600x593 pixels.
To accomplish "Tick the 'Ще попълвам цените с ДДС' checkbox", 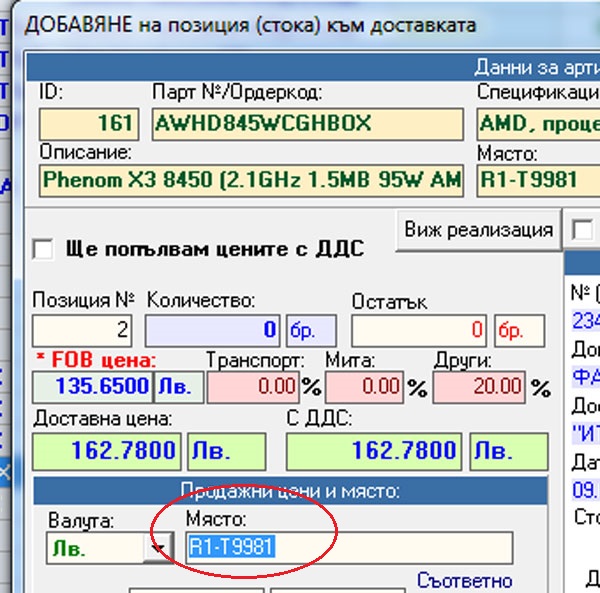I will coord(44,249).
